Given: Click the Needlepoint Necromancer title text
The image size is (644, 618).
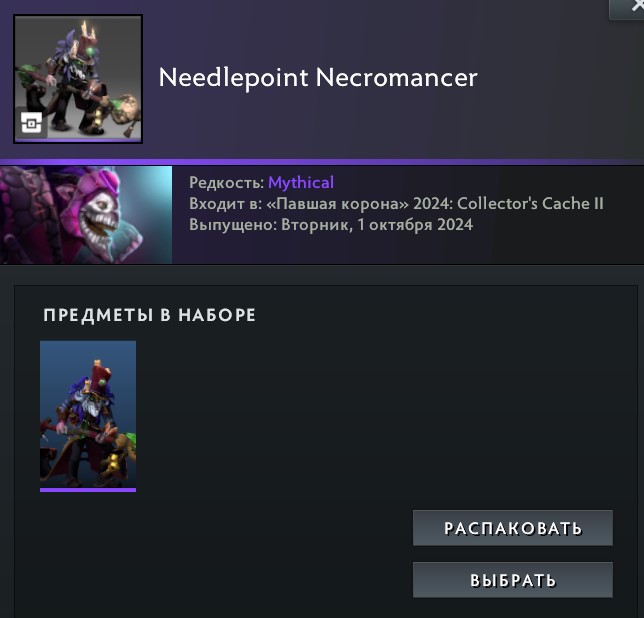Looking at the screenshot, I should pos(318,78).
